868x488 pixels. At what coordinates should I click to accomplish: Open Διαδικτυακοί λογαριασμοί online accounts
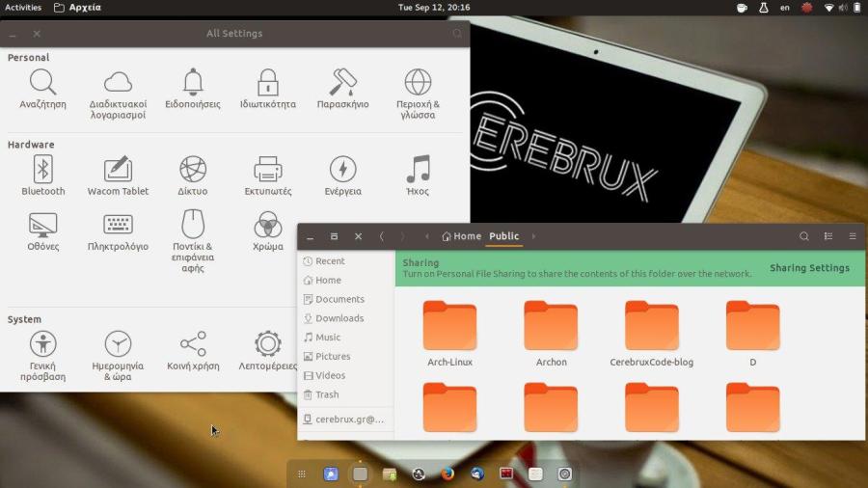point(118,95)
